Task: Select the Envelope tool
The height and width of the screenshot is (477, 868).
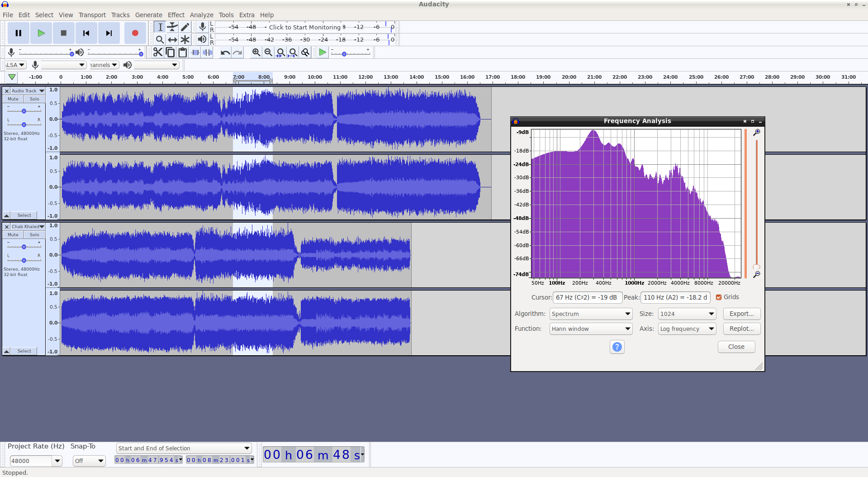Action: click(x=172, y=27)
